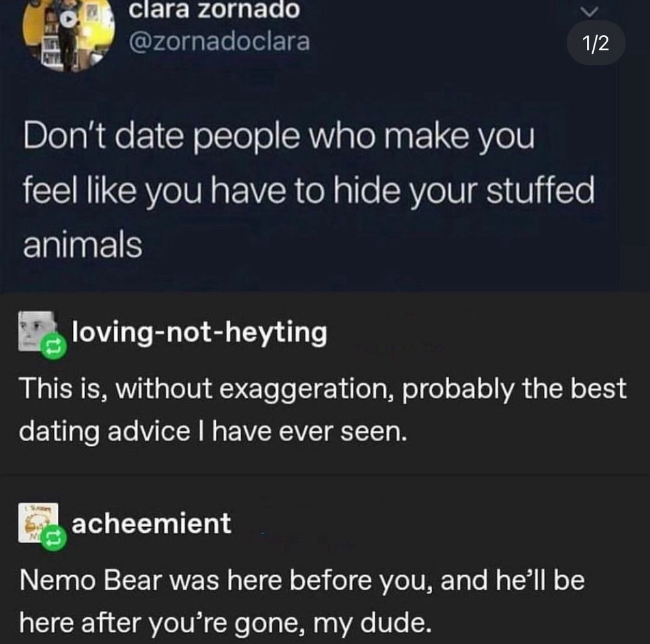Open clara zornado's display name
Viewport: 650px width, 644px height.
[214, 10]
